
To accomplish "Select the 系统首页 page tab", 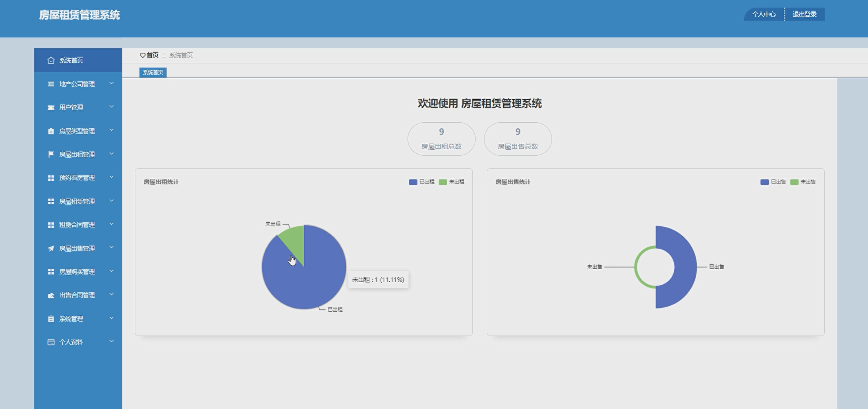I will pyautogui.click(x=153, y=72).
